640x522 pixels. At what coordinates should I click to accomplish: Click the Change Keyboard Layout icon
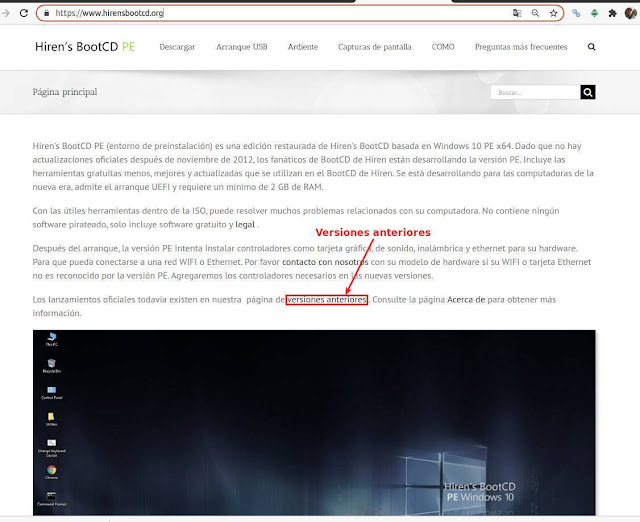(51, 448)
